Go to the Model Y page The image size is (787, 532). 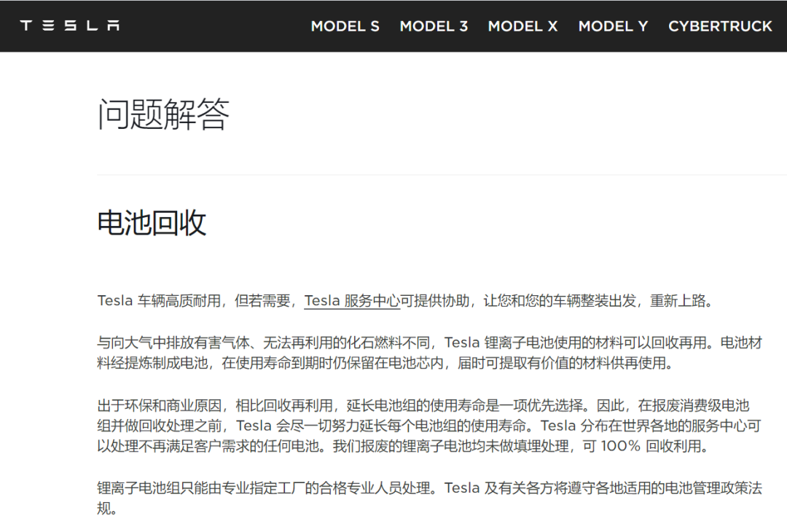click(x=613, y=26)
